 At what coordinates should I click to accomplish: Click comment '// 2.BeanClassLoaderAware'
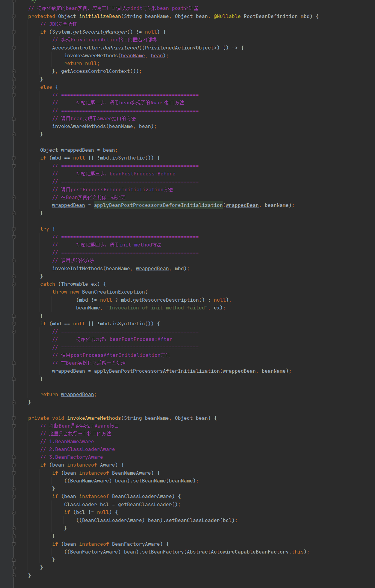click(x=78, y=449)
